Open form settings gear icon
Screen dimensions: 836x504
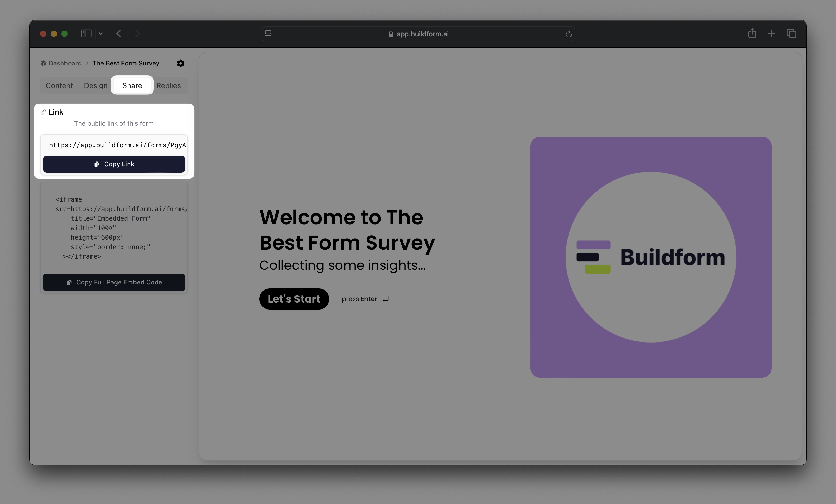coord(181,63)
